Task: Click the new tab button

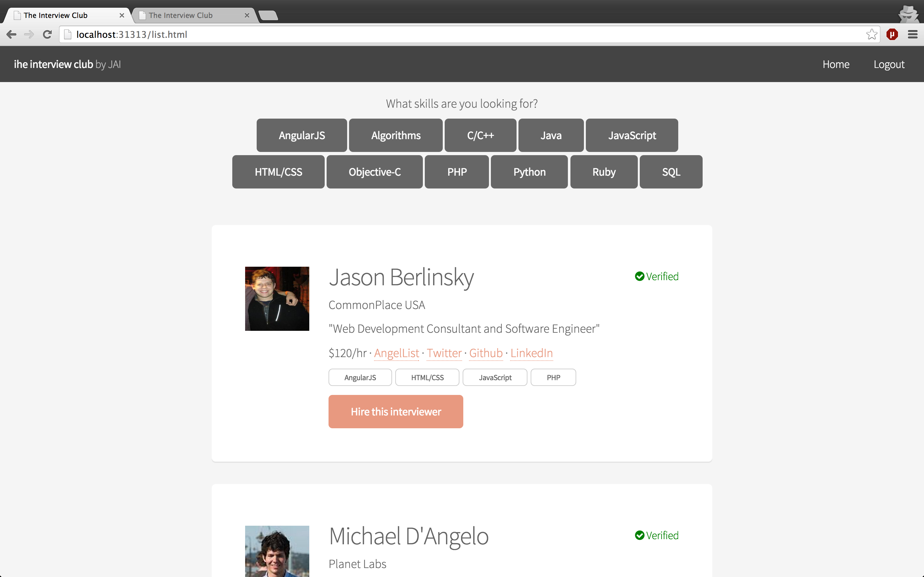Action: (x=268, y=15)
